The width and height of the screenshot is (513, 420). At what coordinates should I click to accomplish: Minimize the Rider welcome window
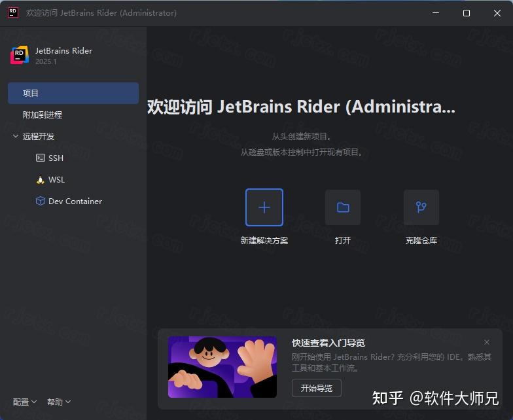(x=436, y=13)
